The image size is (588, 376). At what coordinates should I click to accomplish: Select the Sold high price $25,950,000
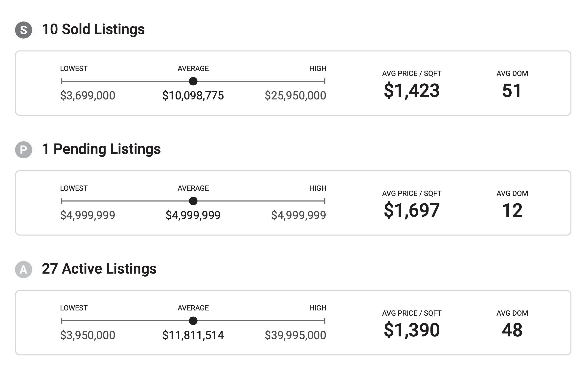(x=295, y=95)
